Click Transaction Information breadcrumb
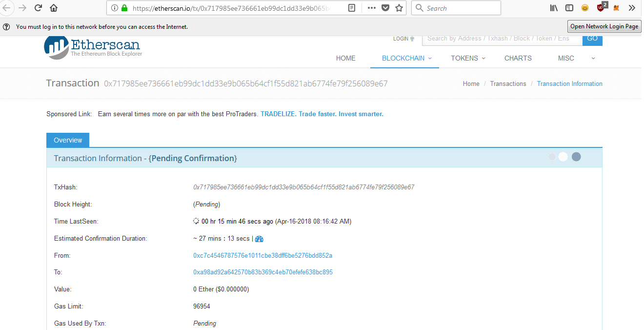 [x=570, y=84]
